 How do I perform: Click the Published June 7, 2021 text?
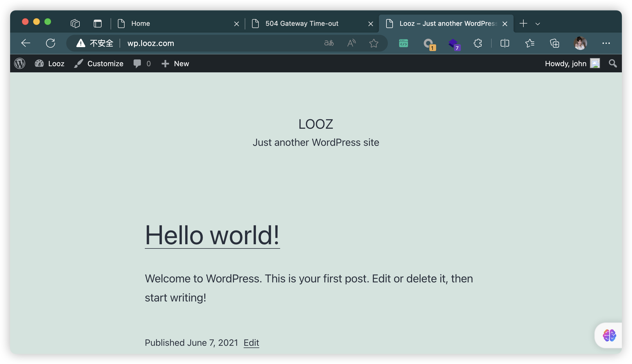(x=191, y=343)
